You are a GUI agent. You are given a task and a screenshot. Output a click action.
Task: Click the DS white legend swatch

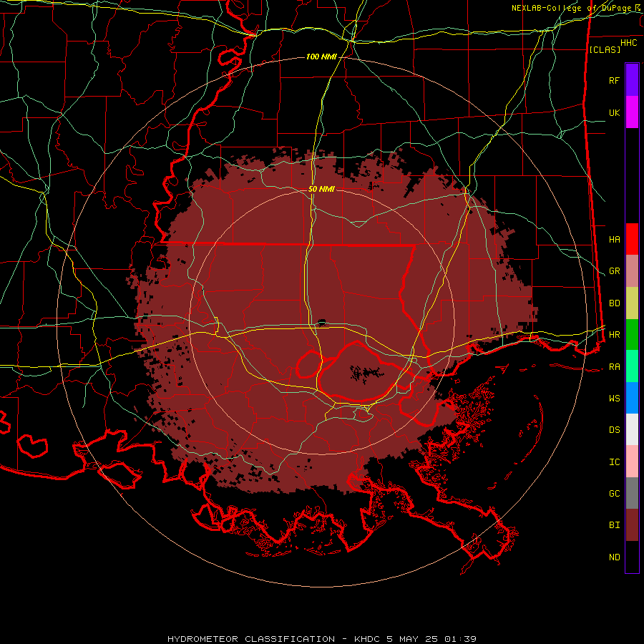coord(632,429)
